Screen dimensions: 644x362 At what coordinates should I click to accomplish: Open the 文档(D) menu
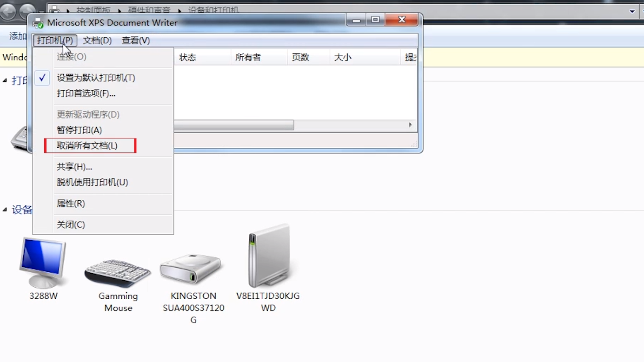(97, 40)
